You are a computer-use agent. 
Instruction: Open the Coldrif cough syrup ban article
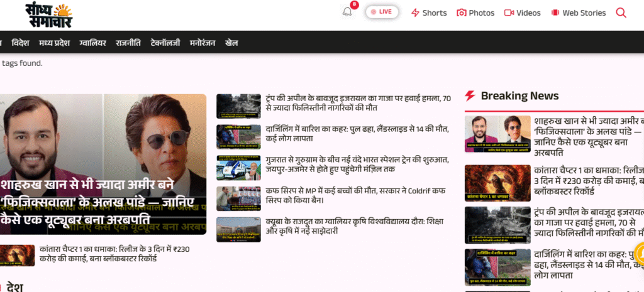point(357,195)
